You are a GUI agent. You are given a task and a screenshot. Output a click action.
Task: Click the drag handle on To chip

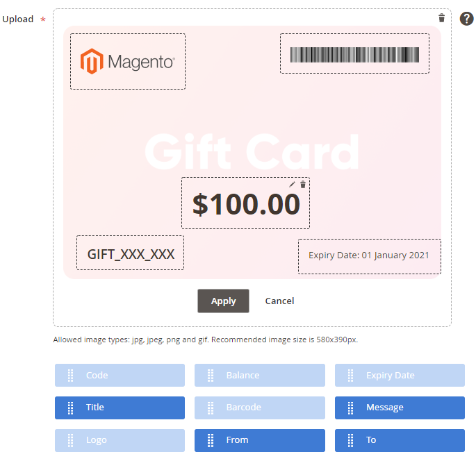[350, 440]
